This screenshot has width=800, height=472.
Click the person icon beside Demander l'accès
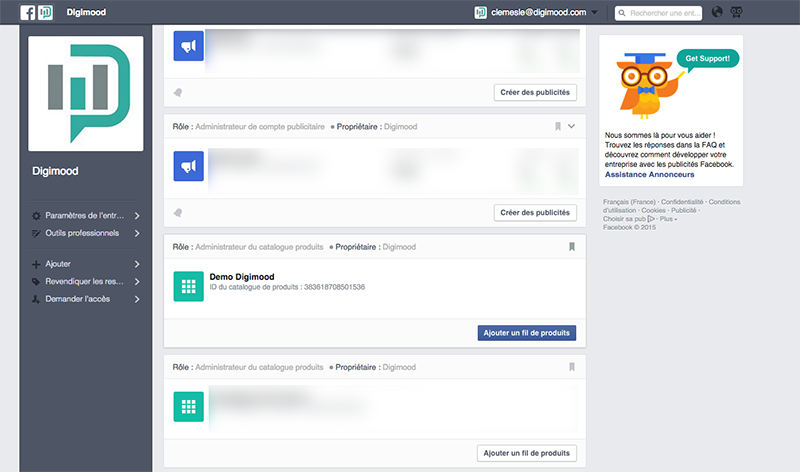[36, 299]
